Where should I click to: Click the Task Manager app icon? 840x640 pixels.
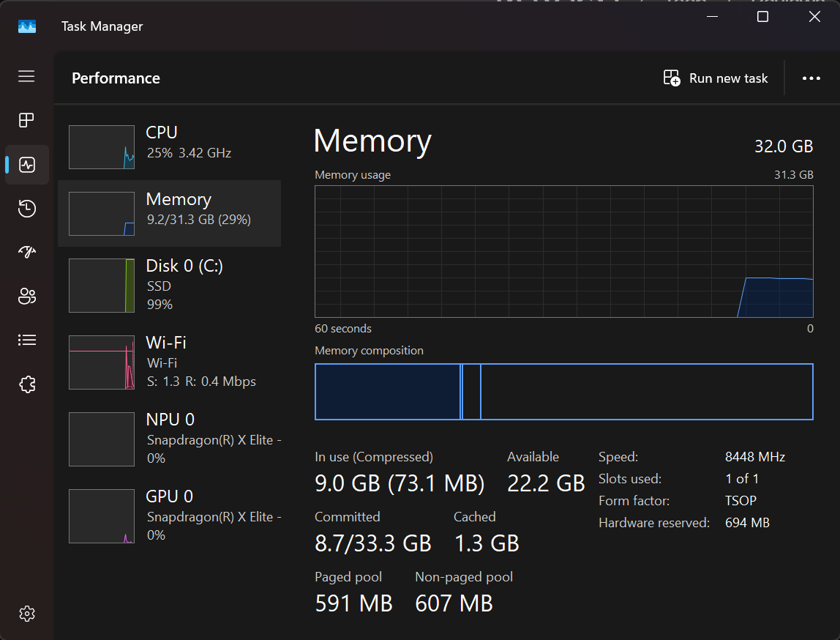point(27,26)
